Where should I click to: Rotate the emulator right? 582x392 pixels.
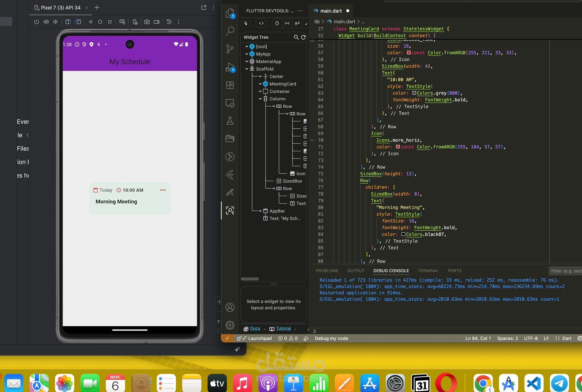[x=78, y=22]
